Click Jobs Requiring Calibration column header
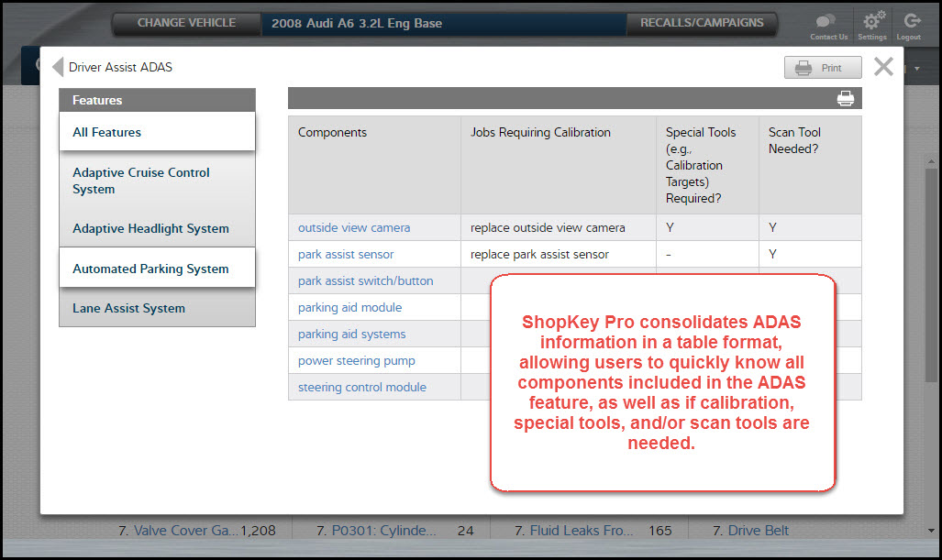 (559, 165)
